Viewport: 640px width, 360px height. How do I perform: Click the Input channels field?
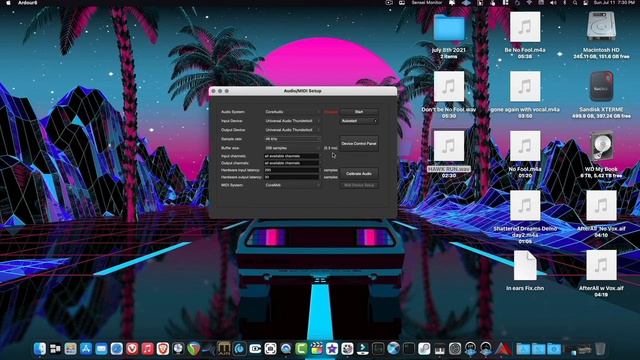tap(291, 156)
